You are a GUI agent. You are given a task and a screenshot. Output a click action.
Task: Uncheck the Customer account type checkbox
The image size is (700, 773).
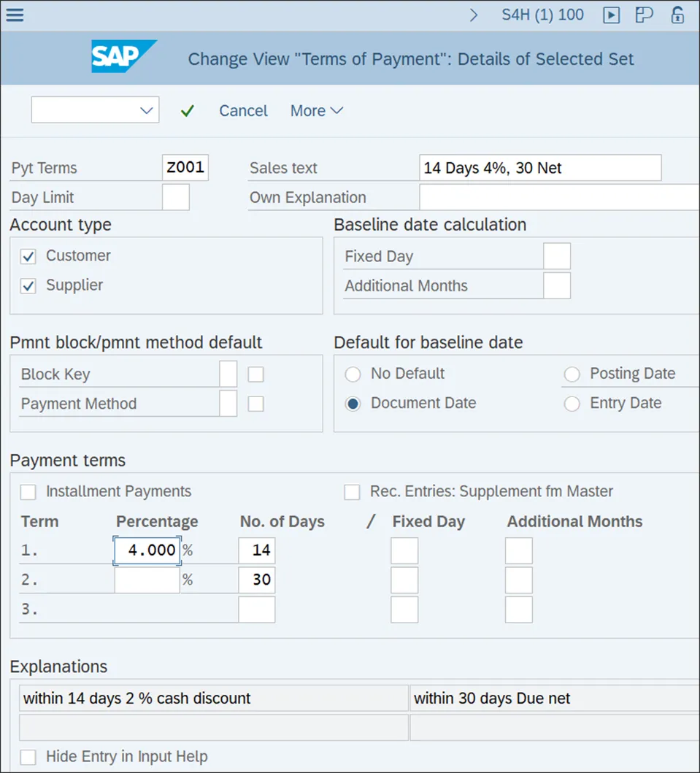[28, 256]
